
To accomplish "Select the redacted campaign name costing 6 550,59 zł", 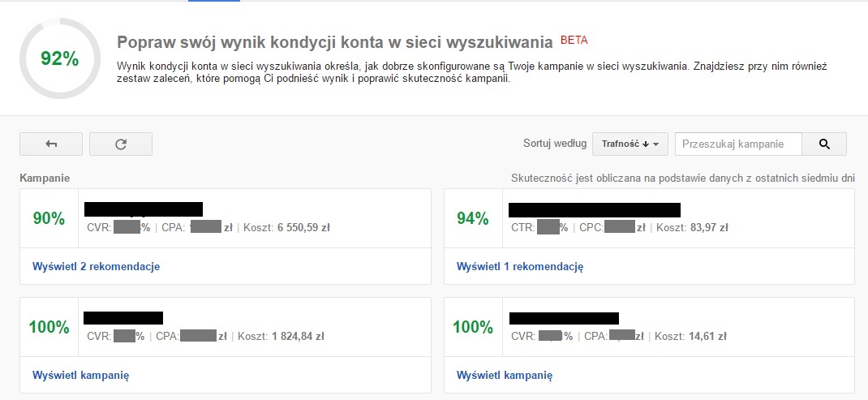I will point(144,209).
